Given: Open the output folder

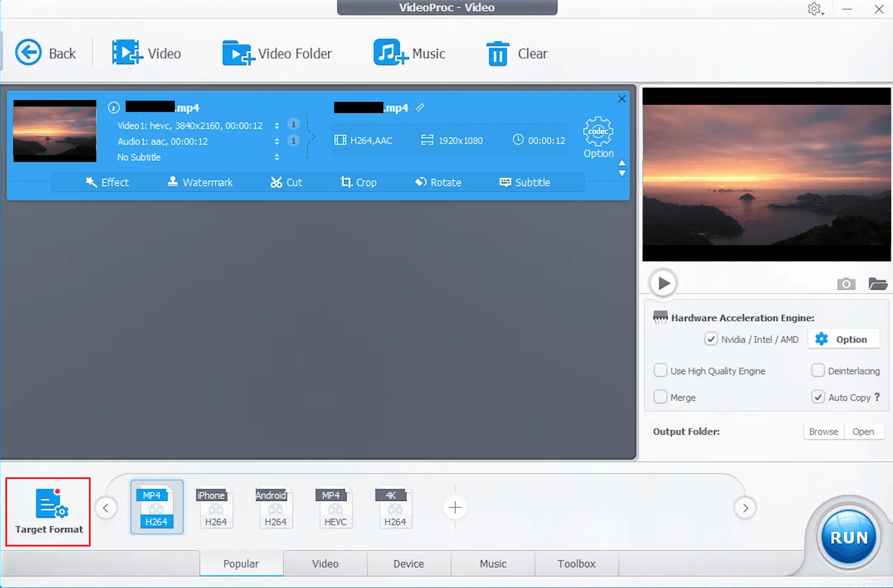Looking at the screenshot, I should pos(863,432).
